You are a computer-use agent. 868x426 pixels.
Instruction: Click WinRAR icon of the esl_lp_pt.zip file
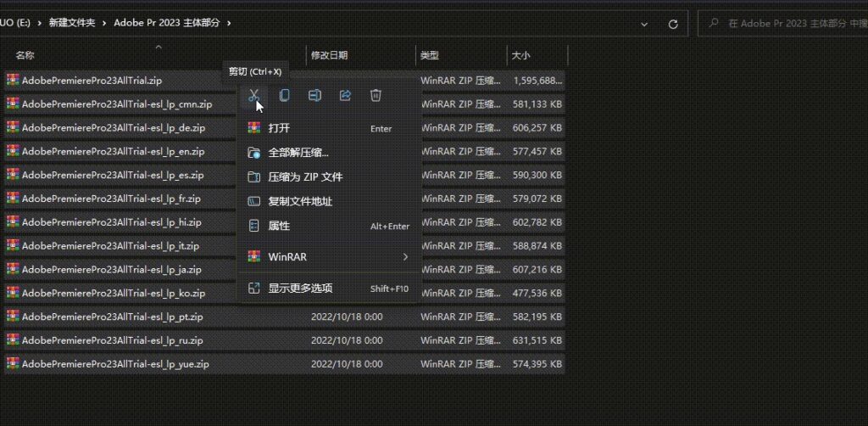(13, 317)
